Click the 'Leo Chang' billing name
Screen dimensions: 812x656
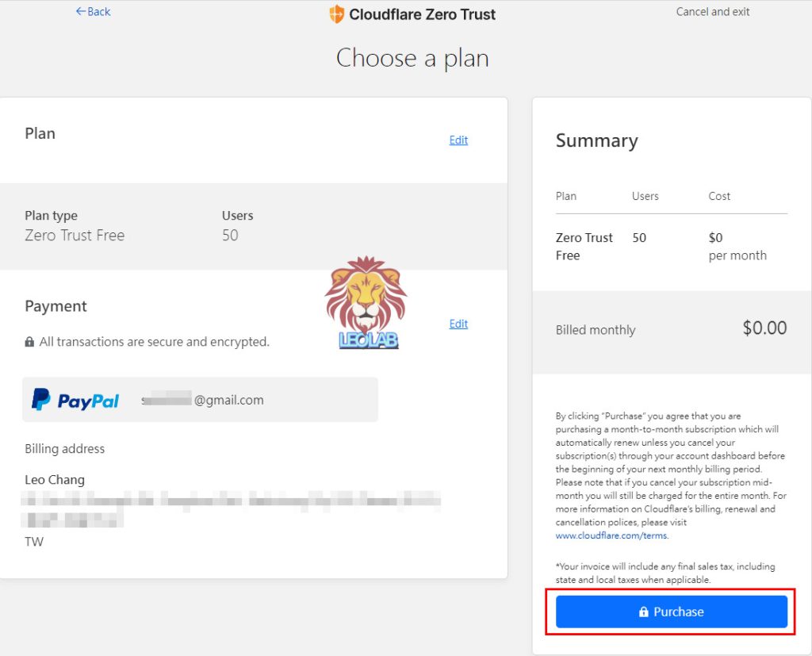55,480
